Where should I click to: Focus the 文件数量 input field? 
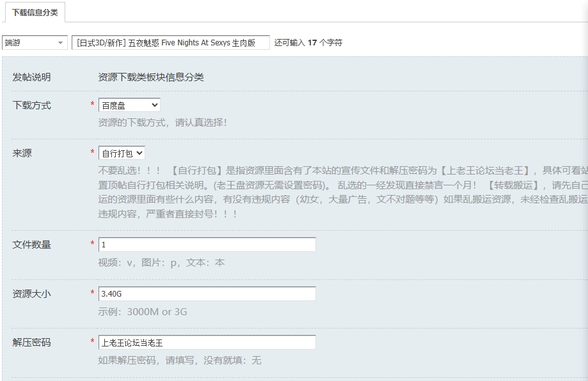207,245
